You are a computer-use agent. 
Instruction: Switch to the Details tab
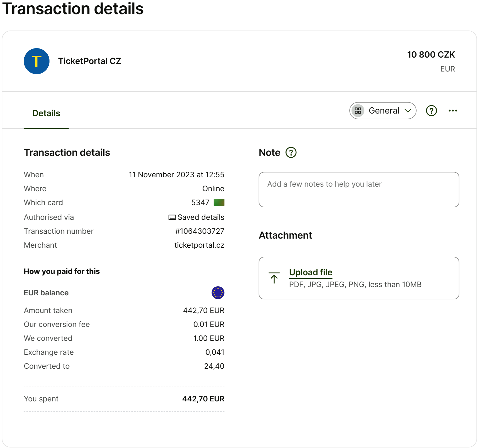46,113
